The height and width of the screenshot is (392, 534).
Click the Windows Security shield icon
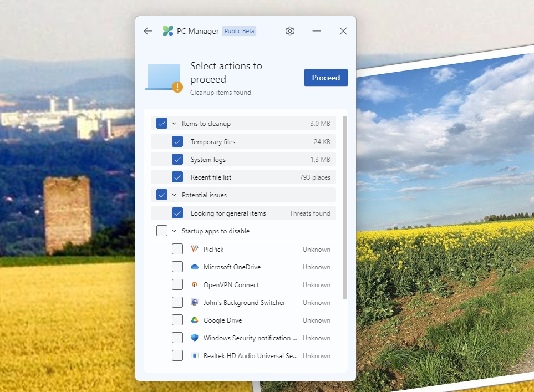point(195,338)
